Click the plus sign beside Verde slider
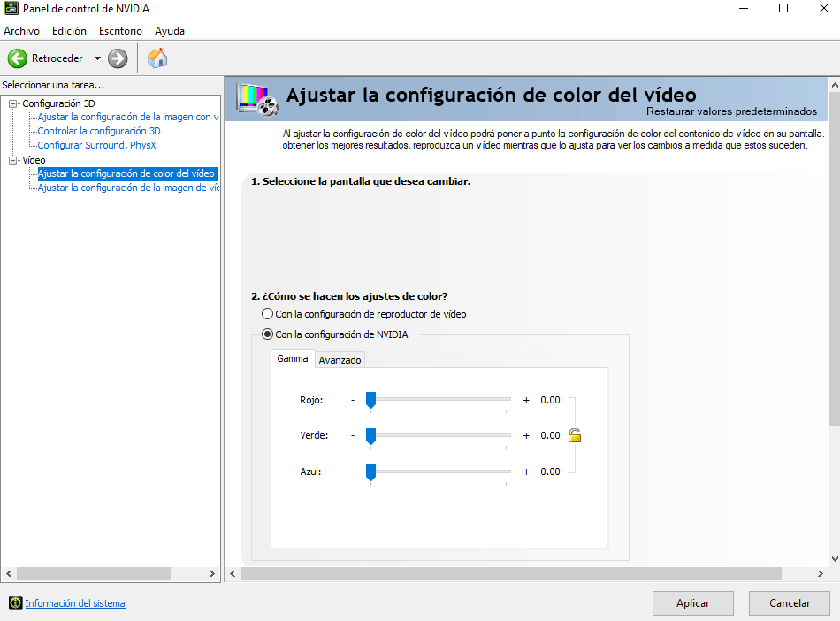The width and height of the screenshot is (840, 621). tap(526, 435)
